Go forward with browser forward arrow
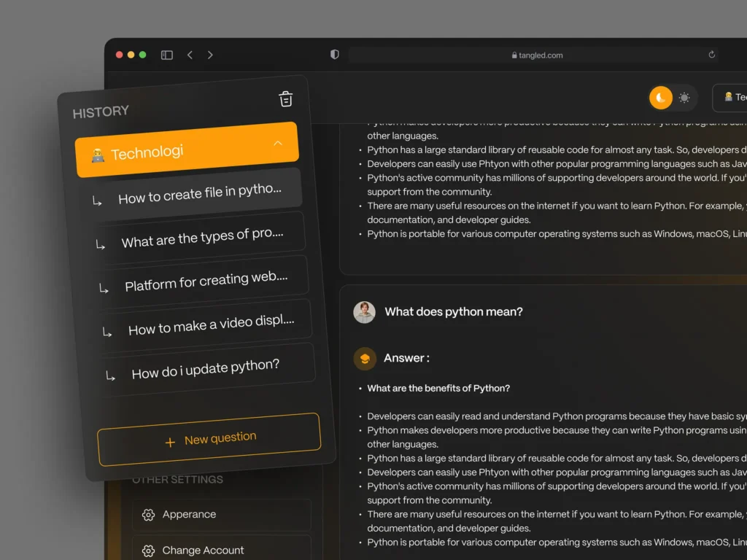 point(210,55)
